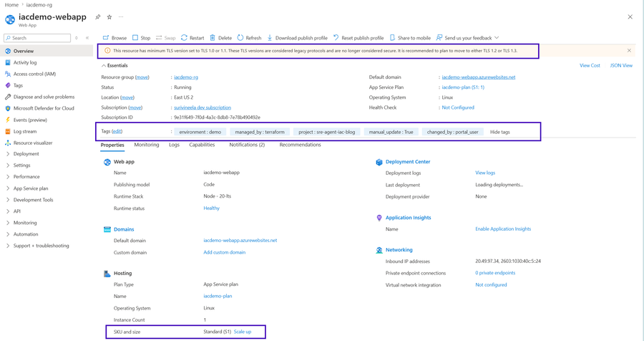Collapse the sidebar with double chevron
Image resolution: width=644 pixels, height=341 pixels.
pyautogui.click(x=87, y=38)
